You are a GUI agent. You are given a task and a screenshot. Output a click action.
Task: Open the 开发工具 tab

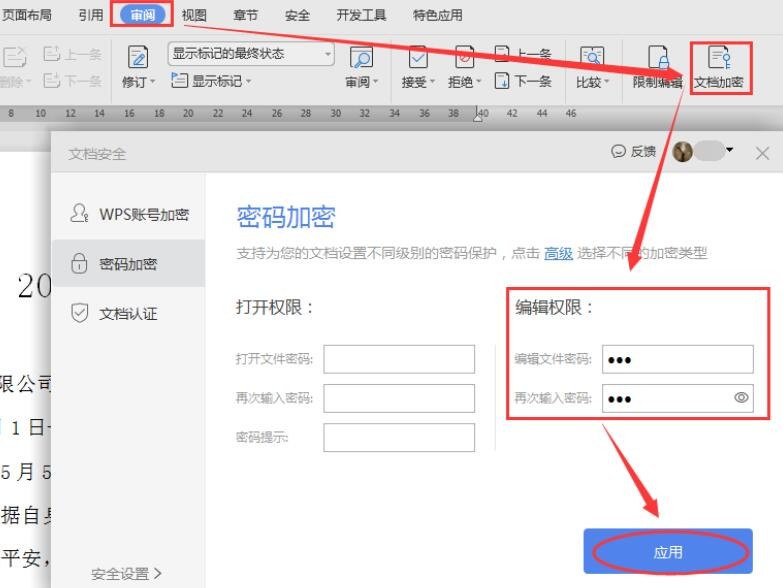[361, 15]
